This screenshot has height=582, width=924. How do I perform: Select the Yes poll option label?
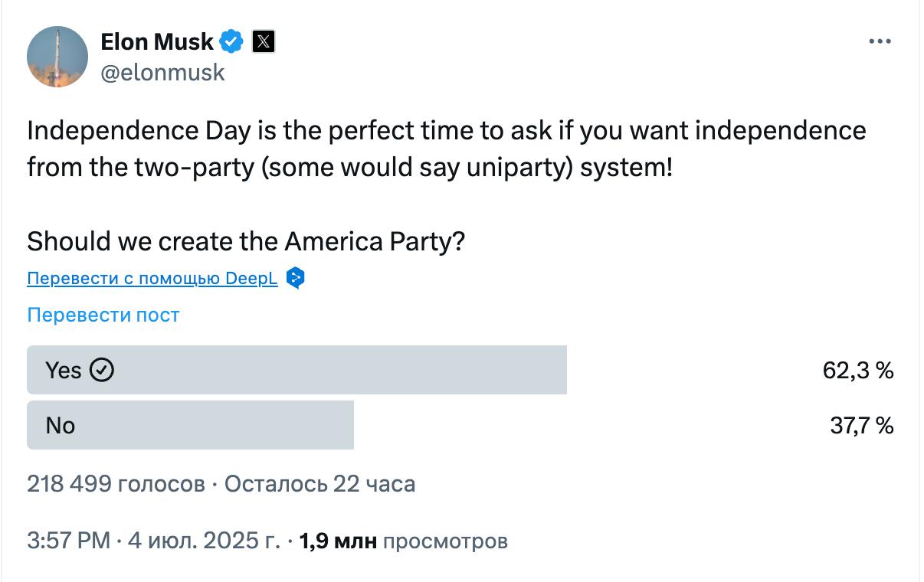tap(63, 371)
